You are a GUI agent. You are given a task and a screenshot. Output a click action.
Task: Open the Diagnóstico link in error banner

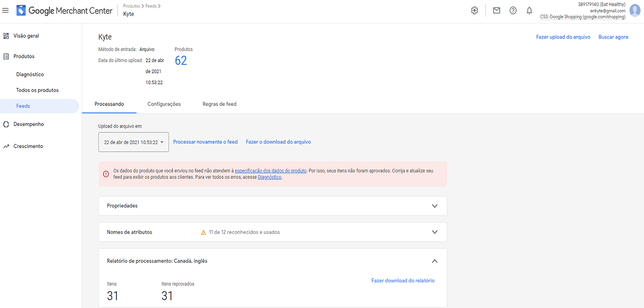coord(270,177)
